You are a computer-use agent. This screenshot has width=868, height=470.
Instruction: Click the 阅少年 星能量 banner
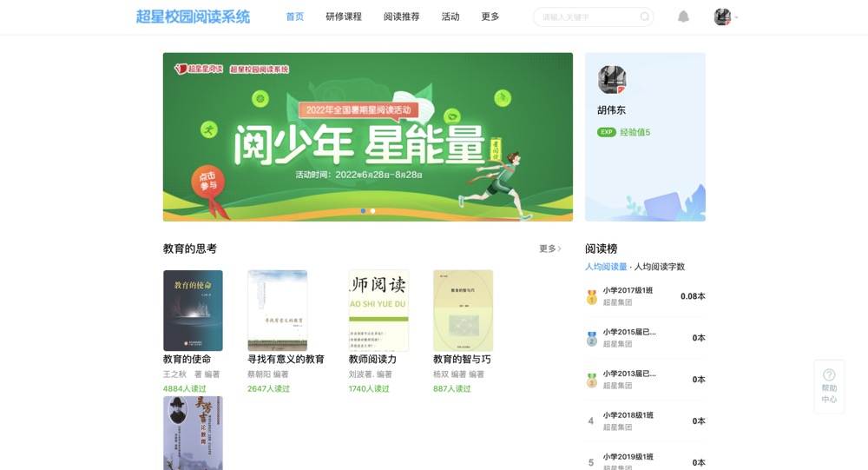[x=367, y=137]
